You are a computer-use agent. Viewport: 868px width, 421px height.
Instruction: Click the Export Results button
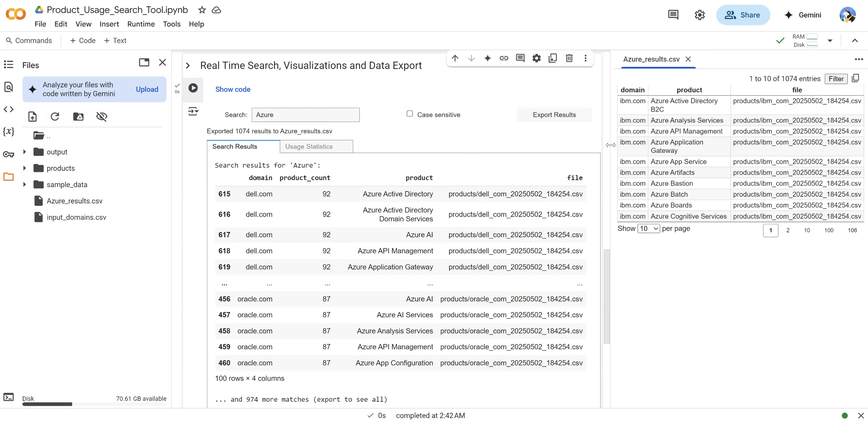(554, 115)
